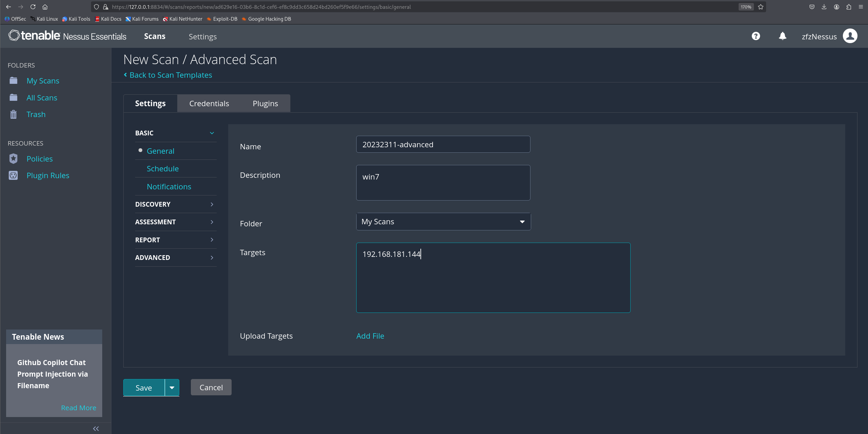
Task: Click the Firefox bookmark star icon
Action: pyautogui.click(x=761, y=7)
